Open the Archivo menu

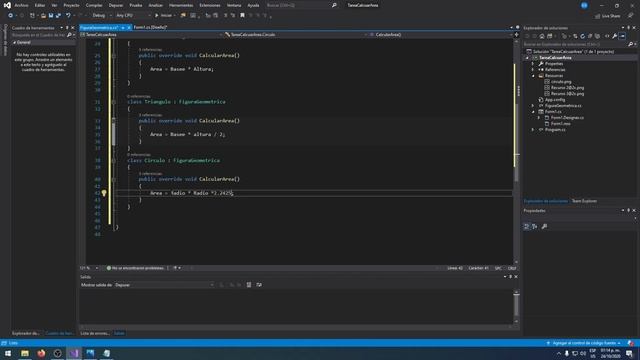[x=21, y=5]
